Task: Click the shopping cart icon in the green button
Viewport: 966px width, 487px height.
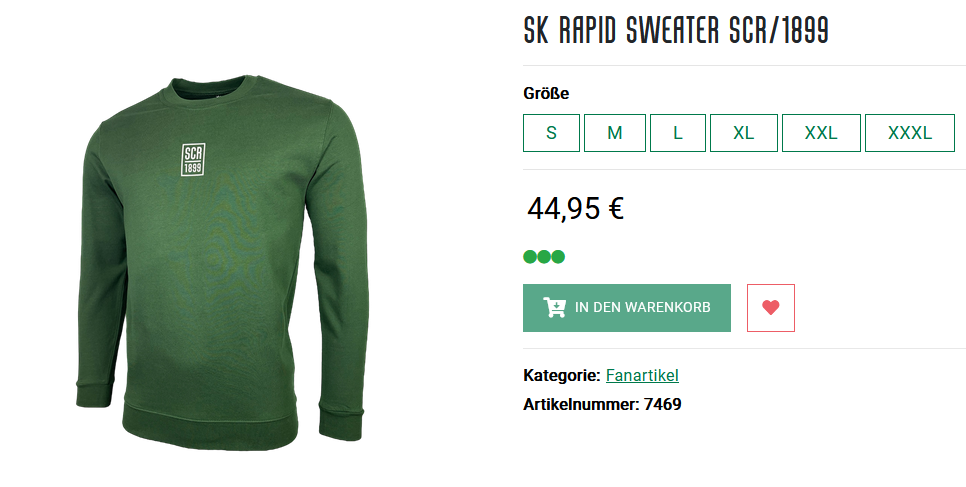Action: tap(554, 307)
